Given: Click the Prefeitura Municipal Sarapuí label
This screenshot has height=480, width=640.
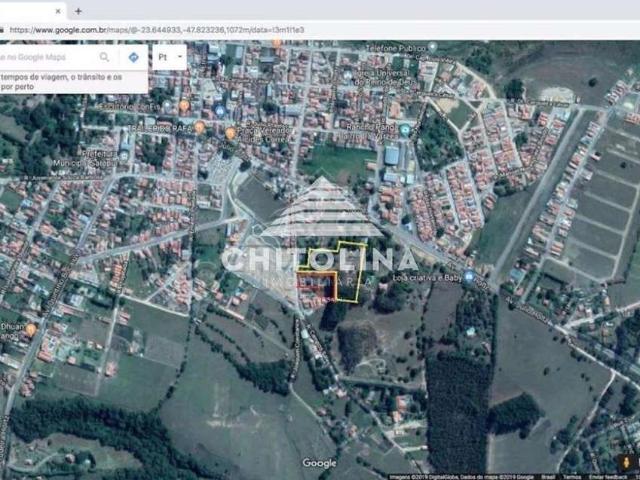Looking at the screenshot, I should pyautogui.click(x=86, y=159).
